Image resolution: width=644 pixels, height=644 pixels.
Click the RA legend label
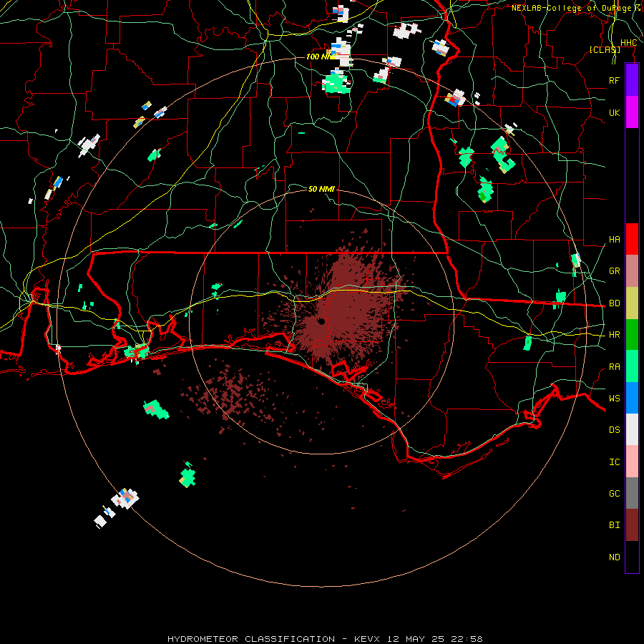pyautogui.click(x=614, y=367)
